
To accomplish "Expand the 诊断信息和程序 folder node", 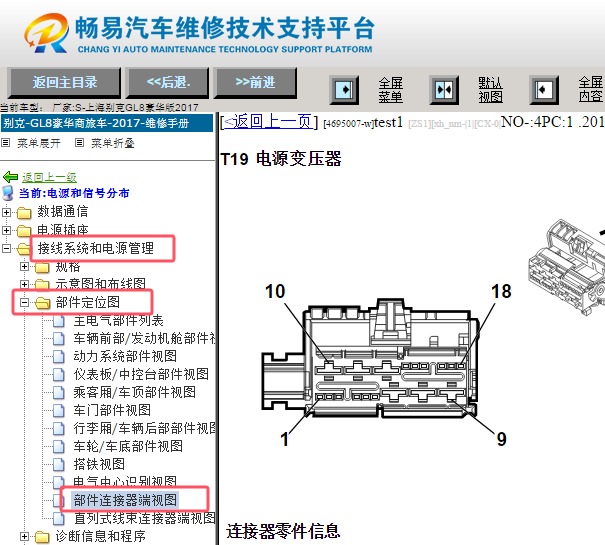I will coord(24,536).
